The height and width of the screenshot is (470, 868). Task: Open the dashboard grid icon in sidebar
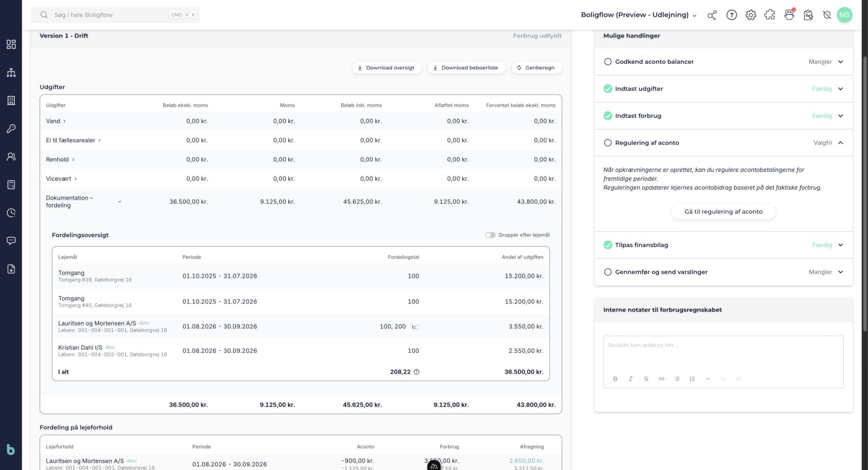pos(11,44)
